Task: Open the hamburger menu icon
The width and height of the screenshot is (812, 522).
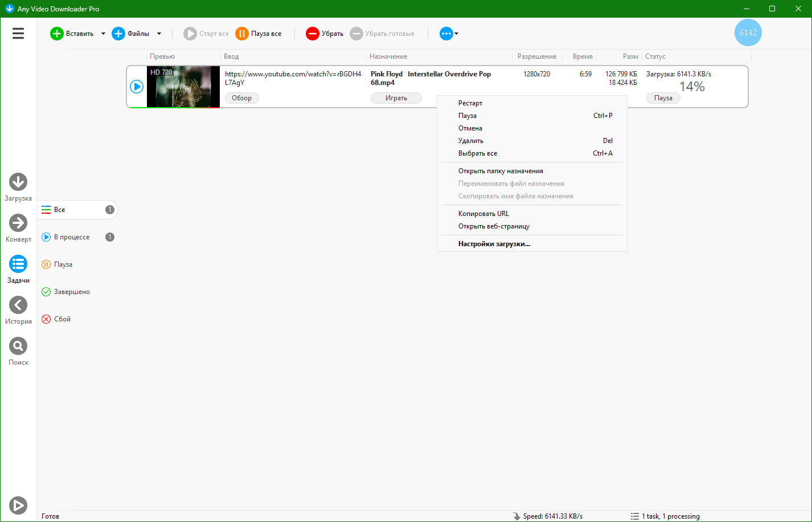Action: tap(18, 34)
